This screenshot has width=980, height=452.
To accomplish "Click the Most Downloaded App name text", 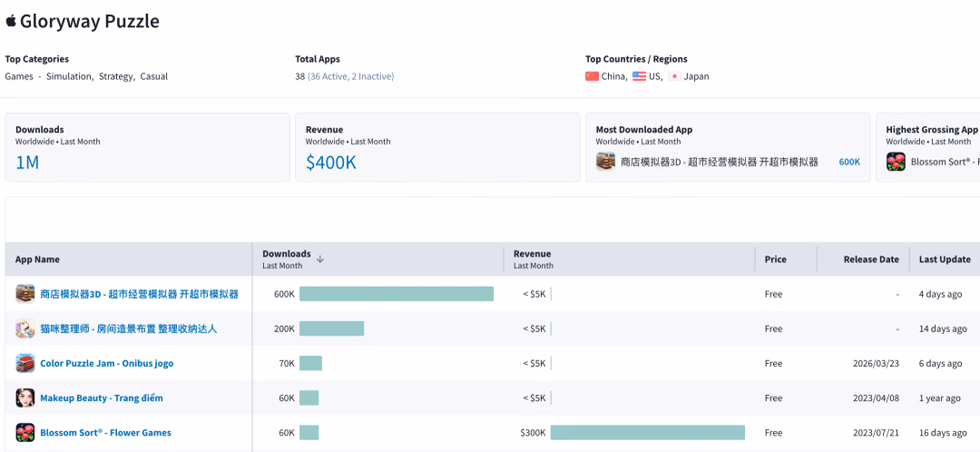I will 719,162.
